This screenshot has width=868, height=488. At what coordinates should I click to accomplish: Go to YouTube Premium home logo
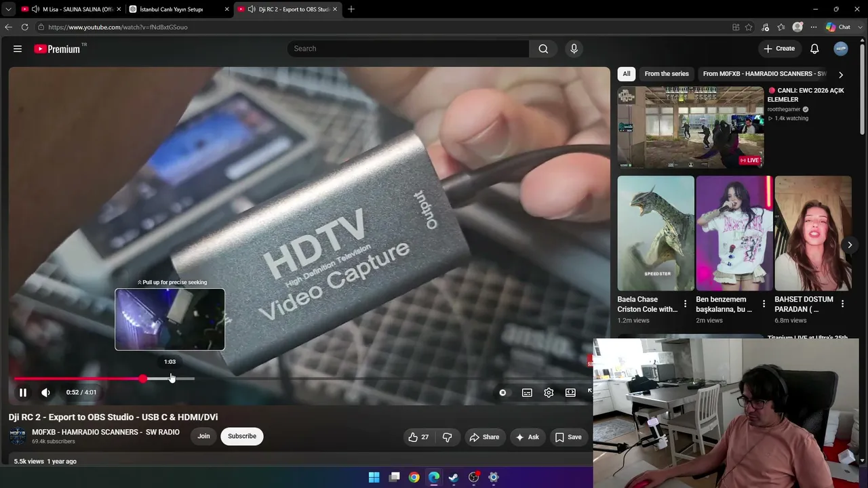[x=57, y=49]
